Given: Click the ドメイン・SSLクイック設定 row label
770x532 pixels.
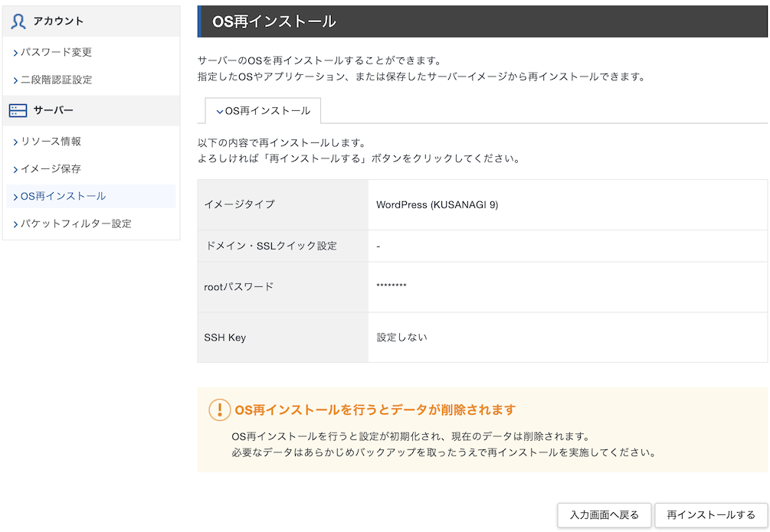Looking at the screenshot, I should (x=271, y=246).
